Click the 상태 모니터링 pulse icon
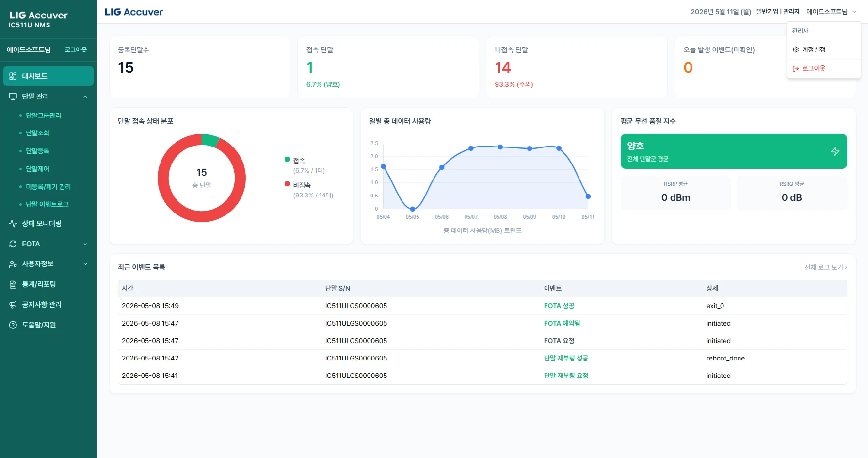This screenshot has height=458, width=868. pyautogui.click(x=13, y=224)
